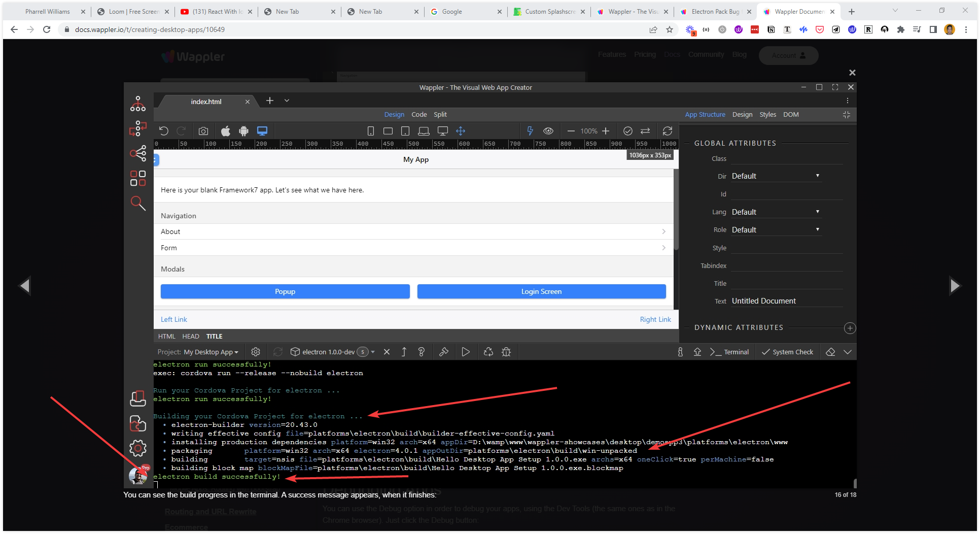Viewport: 980px width, 534px height.
Task: Expand the document tabs chevron beside the plus
Action: tap(287, 101)
